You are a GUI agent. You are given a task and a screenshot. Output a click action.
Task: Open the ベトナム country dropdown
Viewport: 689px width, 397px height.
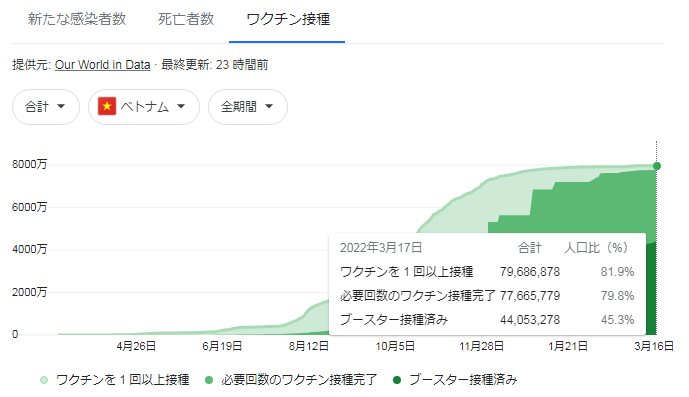144,106
